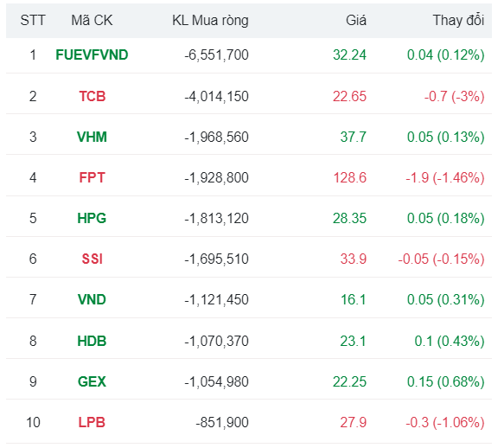Select net volume -4,014,150 cell
504x448 pixels.
216,96
